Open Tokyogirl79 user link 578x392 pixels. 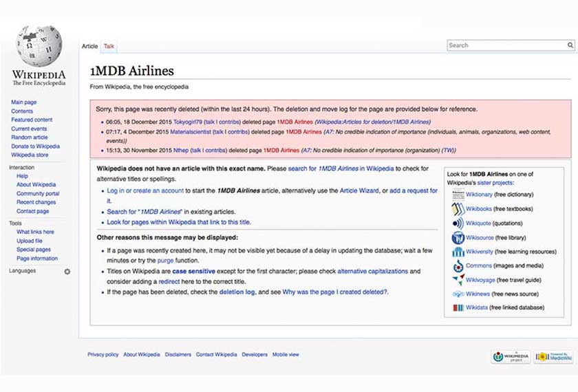[188, 122]
